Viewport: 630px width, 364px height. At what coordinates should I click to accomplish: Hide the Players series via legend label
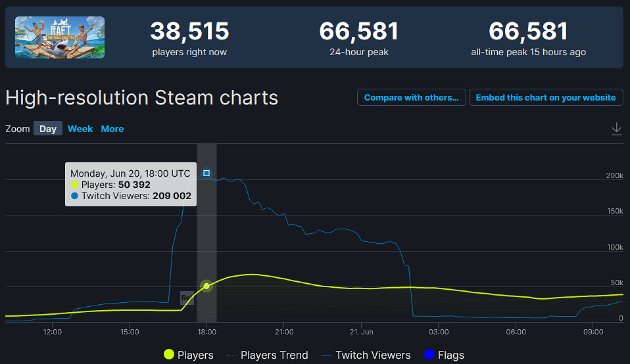click(195, 355)
